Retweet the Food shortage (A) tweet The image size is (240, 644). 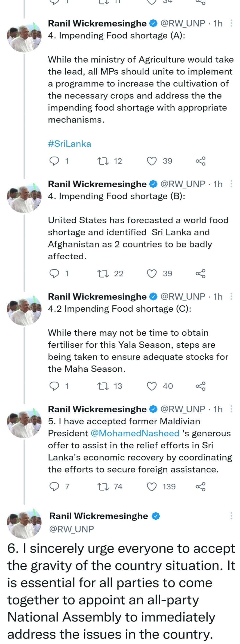(x=103, y=161)
